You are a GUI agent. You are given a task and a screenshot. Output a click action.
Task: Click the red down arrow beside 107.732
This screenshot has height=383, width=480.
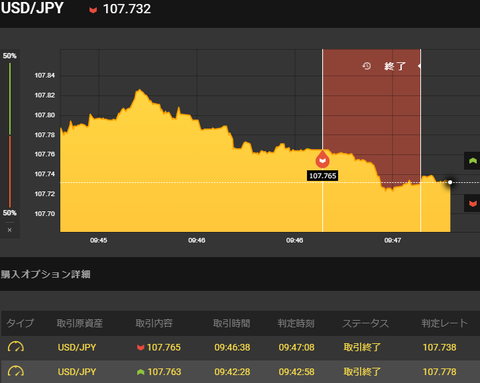click(93, 10)
